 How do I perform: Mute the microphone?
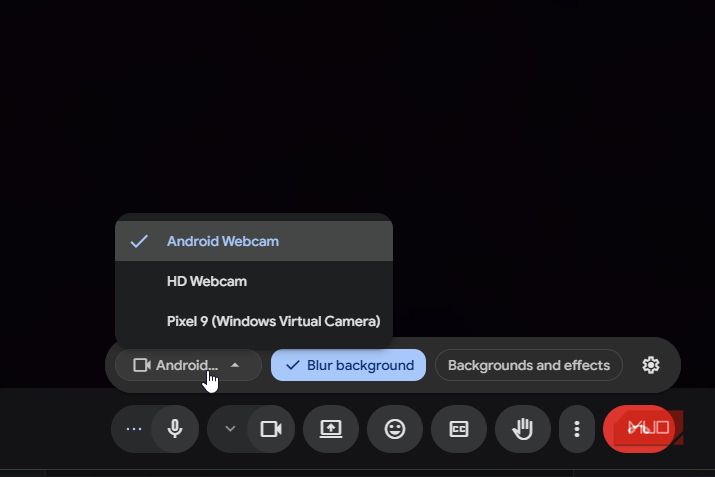tap(175, 429)
